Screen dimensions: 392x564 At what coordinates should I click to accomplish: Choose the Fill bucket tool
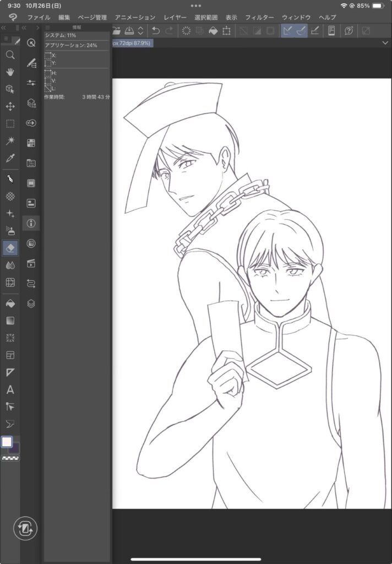click(x=10, y=303)
